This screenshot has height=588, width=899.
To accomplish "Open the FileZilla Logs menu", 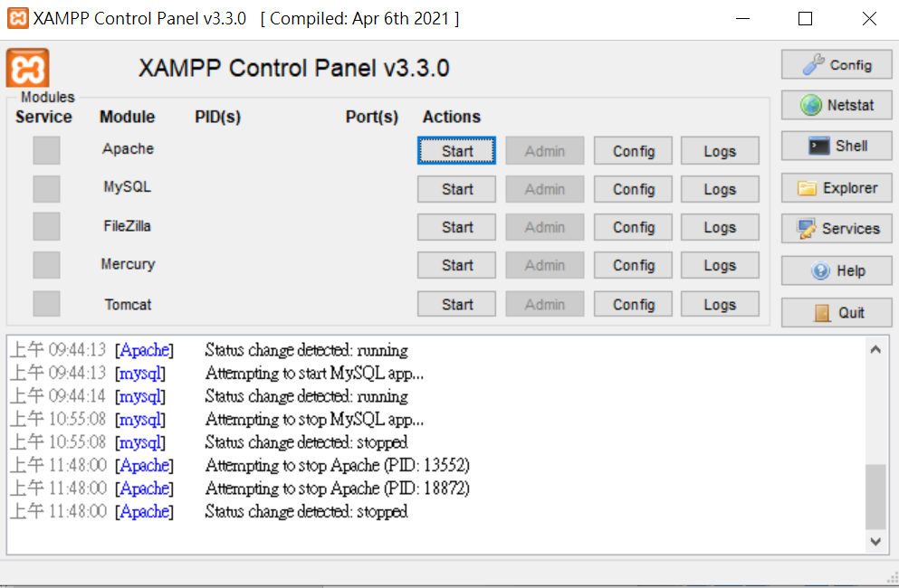I will tap(720, 227).
